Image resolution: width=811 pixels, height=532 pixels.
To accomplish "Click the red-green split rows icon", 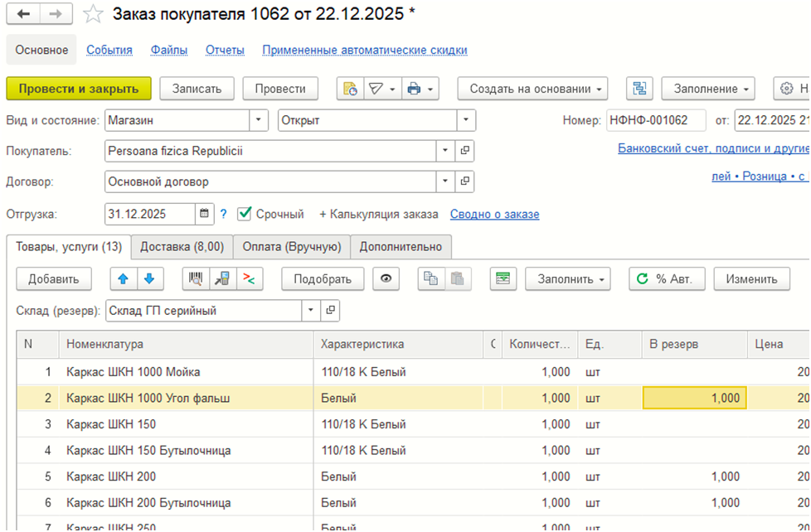I will tap(250, 279).
